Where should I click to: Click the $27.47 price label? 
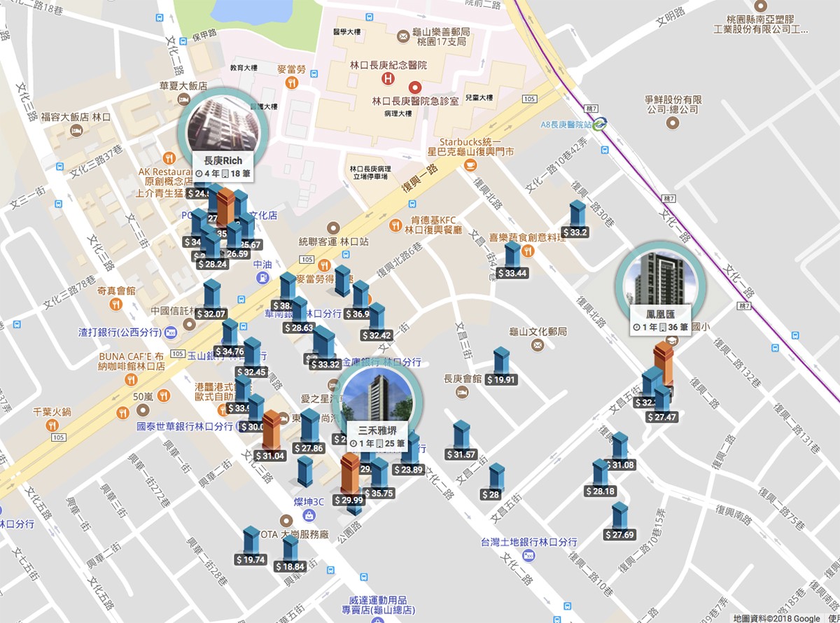pyautogui.click(x=662, y=417)
